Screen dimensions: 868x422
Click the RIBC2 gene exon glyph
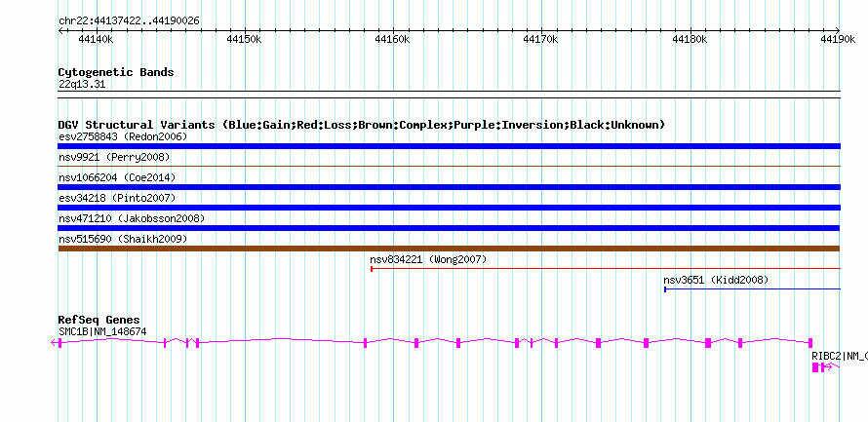click(x=815, y=367)
